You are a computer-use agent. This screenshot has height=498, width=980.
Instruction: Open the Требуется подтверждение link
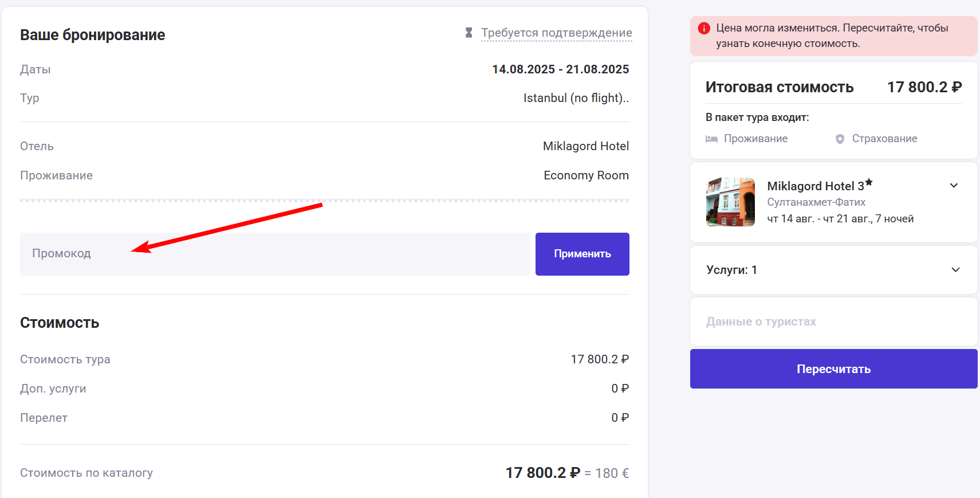[x=556, y=33]
